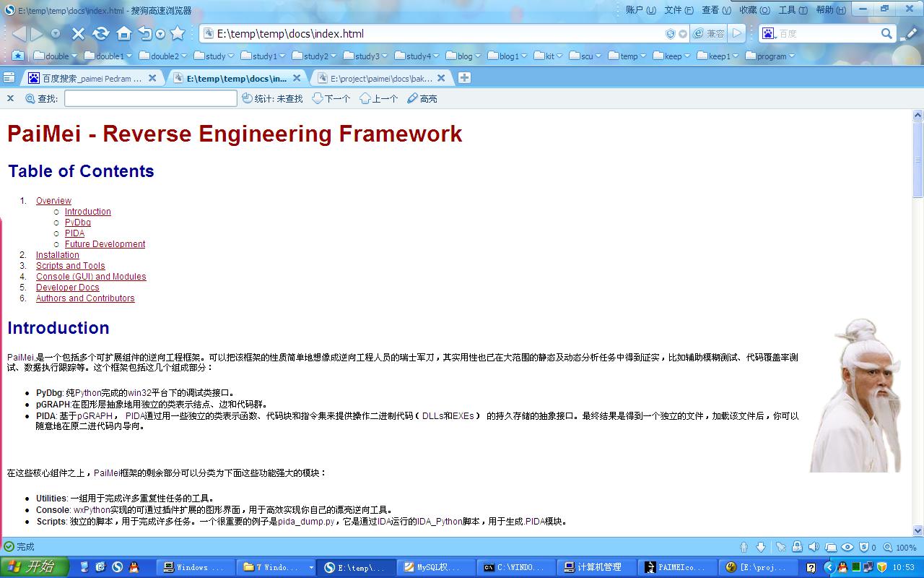Open address bar dropdown arrow beside the shield
The height and width of the screenshot is (578, 924).
point(683,34)
